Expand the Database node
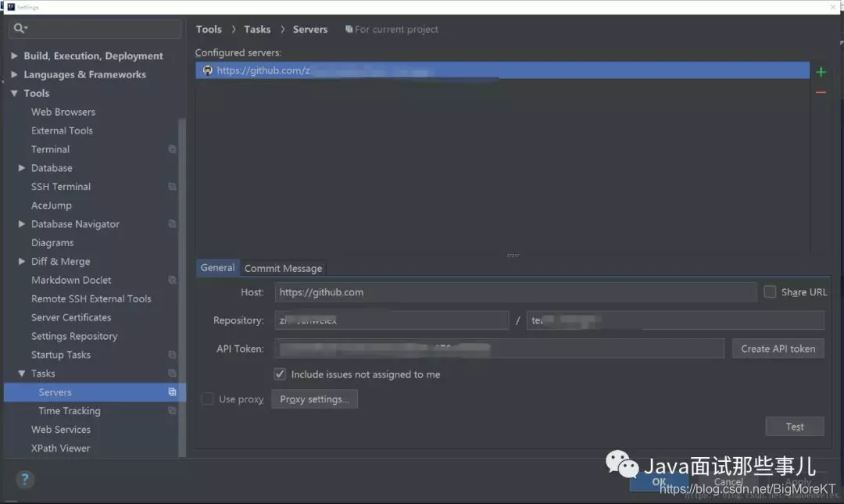This screenshot has width=844, height=504. [22, 168]
